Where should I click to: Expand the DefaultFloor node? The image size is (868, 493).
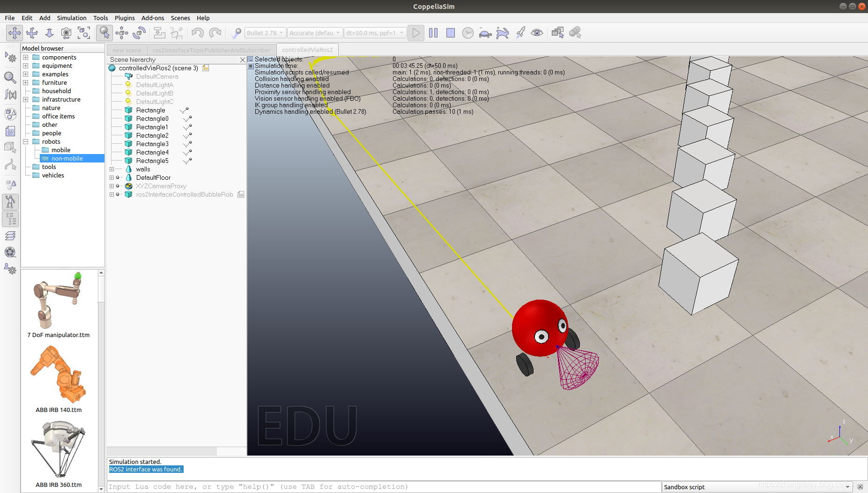111,178
